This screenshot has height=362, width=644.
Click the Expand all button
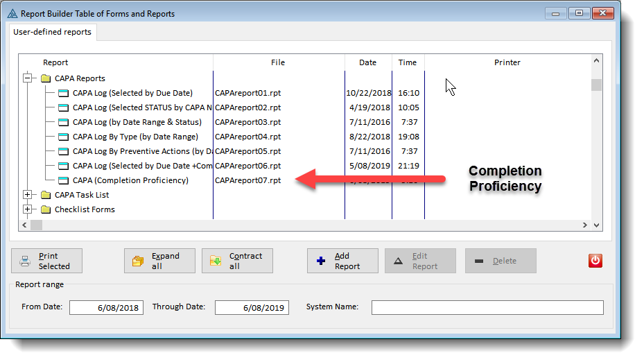click(x=159, y=261)
